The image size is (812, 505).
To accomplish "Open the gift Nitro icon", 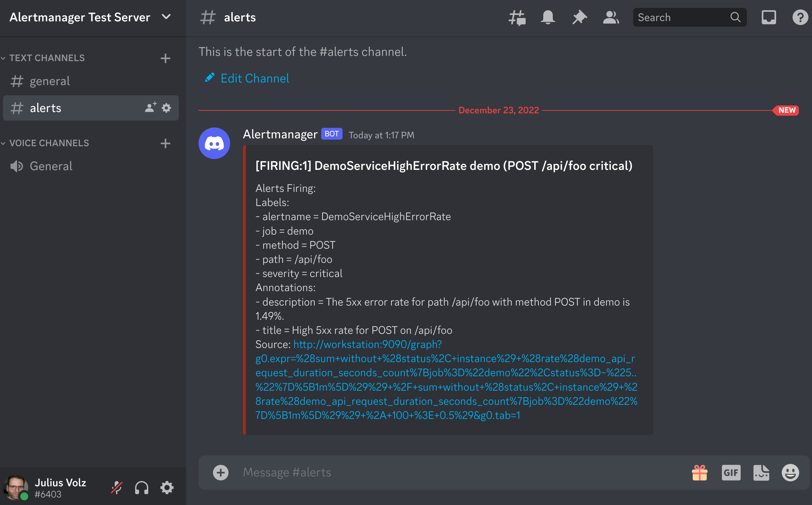I will pos(699,472).
